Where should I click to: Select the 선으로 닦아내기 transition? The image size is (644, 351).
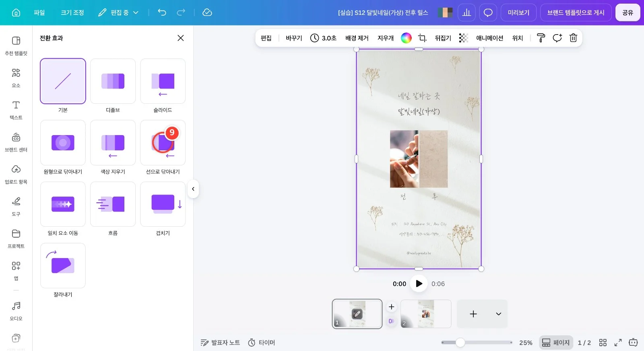[x=163, y=143]
